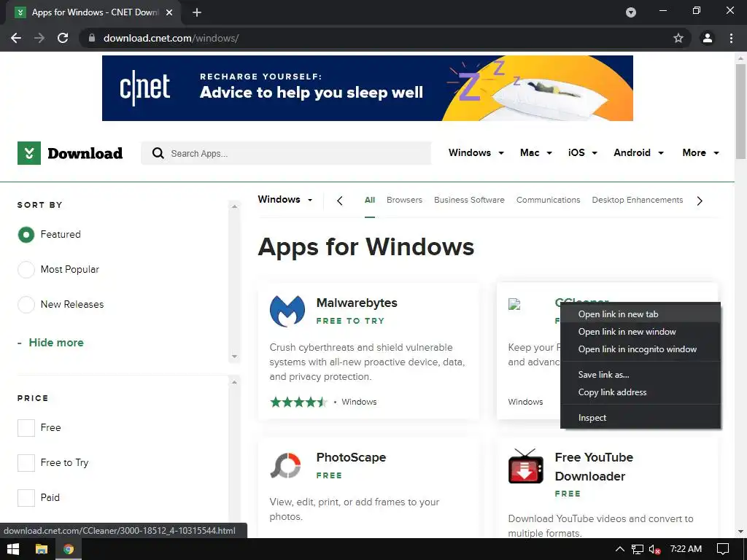Choose Save link as...

640,375
